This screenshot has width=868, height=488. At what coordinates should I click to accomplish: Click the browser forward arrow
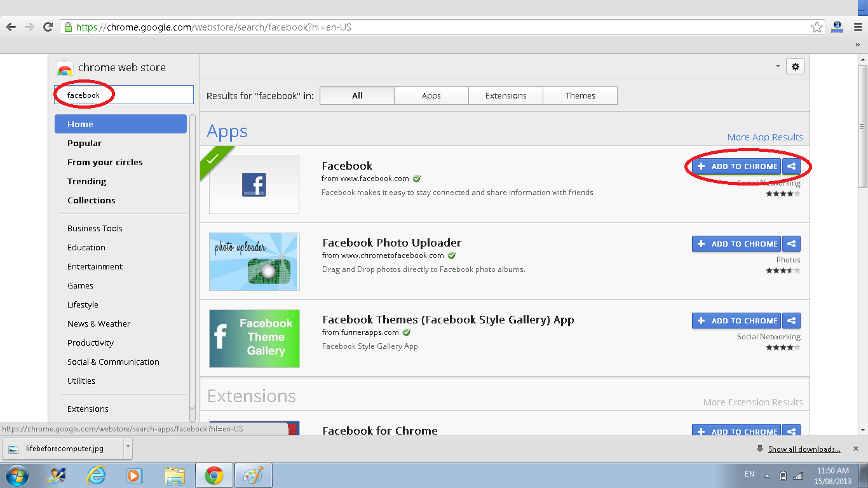(29, 27)
